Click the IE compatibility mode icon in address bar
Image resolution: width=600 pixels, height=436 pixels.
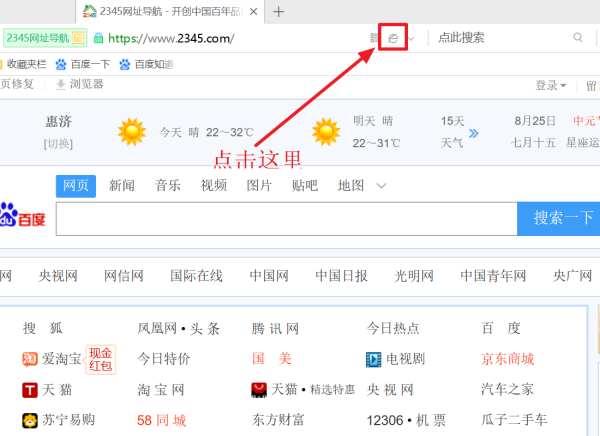click(393, 38)
